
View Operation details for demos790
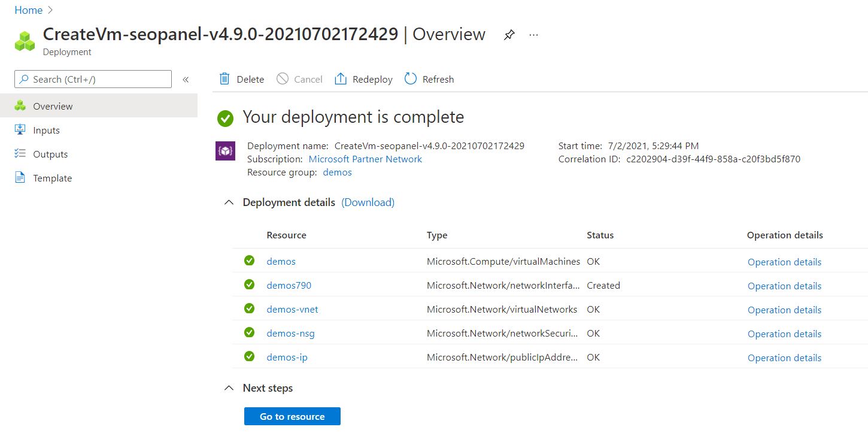pos(784,286)
